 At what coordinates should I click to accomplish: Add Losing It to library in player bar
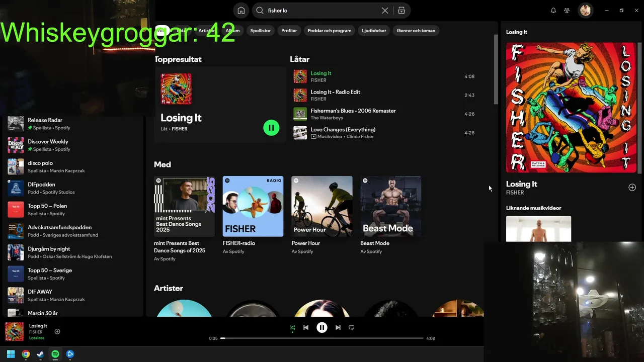pyautogui.click(x=57, y=331)
